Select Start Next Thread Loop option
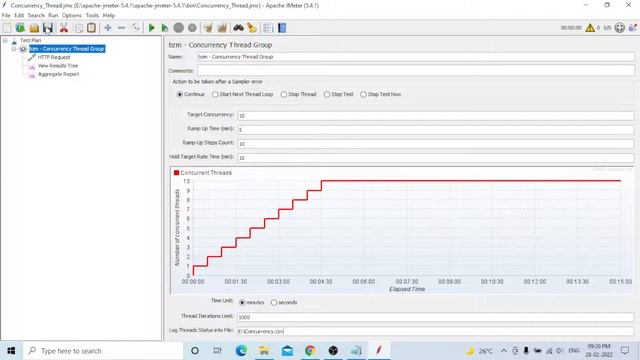 215,94
